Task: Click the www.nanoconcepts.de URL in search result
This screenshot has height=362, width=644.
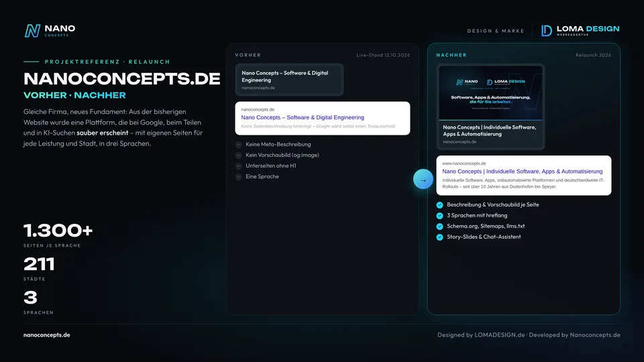Action: [464, 164]
